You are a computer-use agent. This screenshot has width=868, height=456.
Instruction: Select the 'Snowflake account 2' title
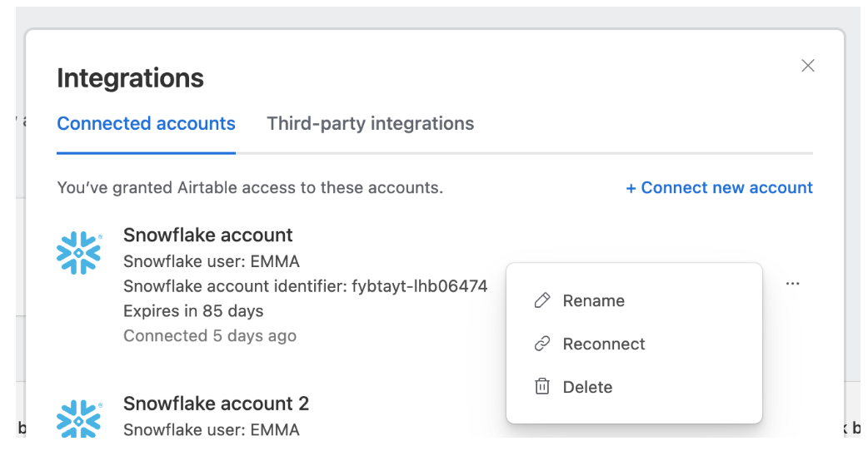216,404
